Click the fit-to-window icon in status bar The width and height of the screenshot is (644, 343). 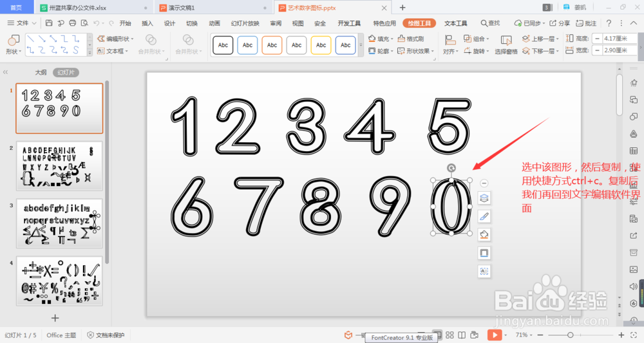(634, 335)
